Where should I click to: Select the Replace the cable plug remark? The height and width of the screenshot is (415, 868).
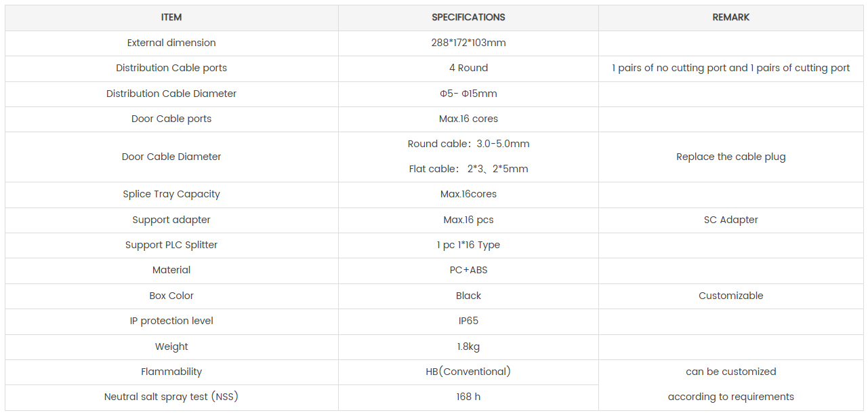pyautogui.click(x=730, y=157)
